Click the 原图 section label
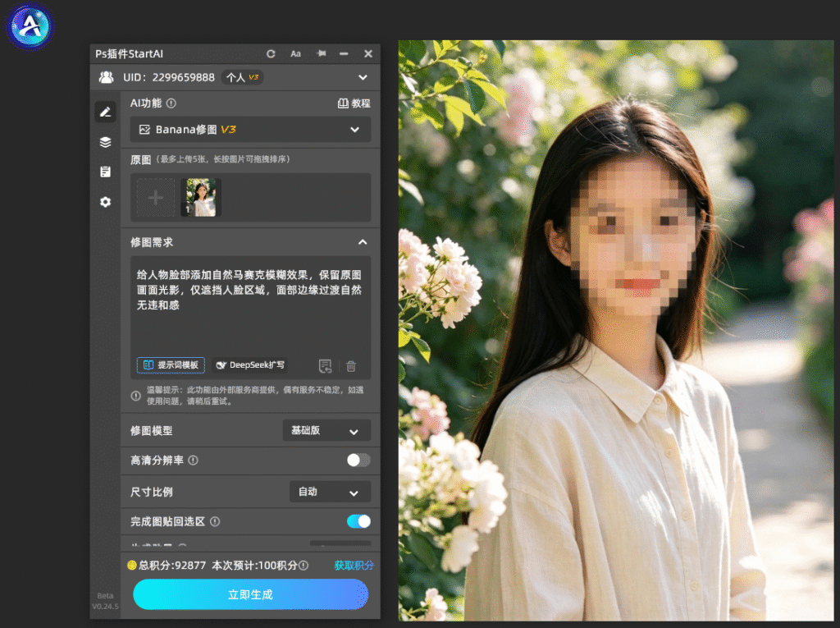The width and height of the screenshot is (840, 628). [140, 159]
